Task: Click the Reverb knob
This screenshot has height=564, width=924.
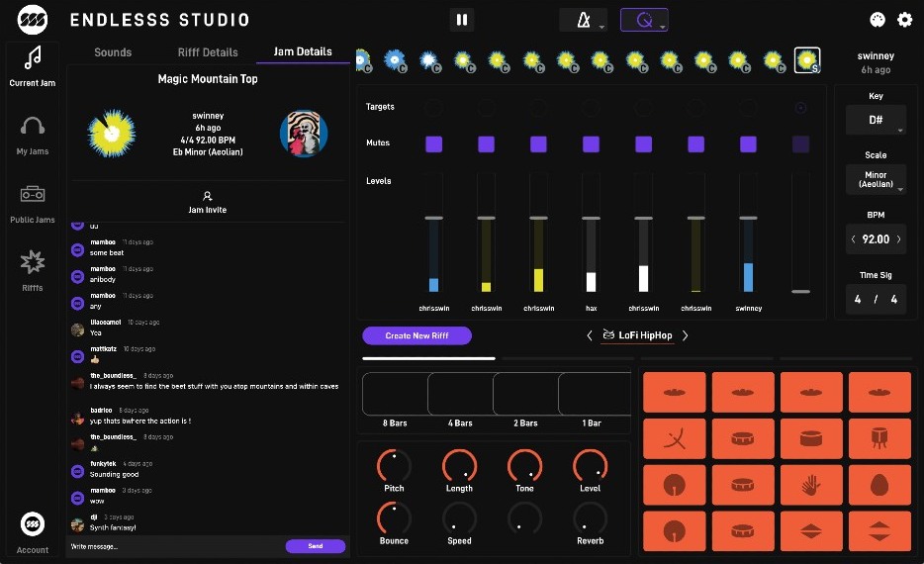Action: coord(590,518)
